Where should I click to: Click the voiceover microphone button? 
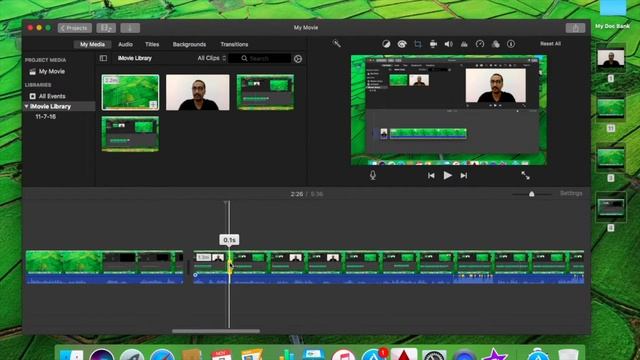coord(373,176)
